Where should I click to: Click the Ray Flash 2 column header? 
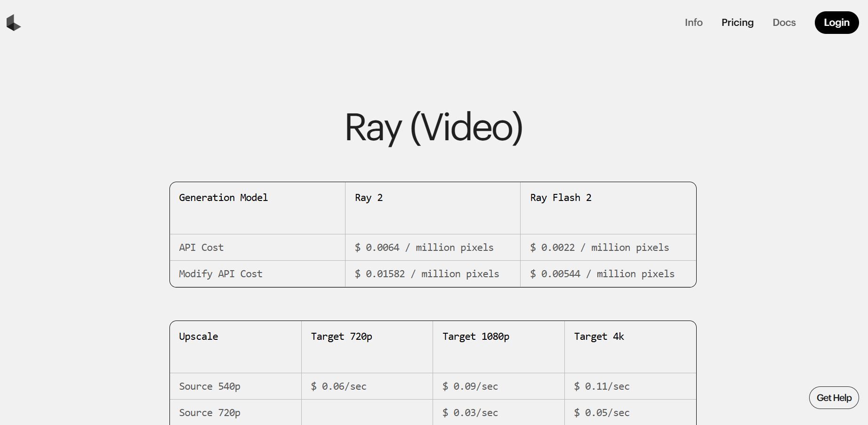coord(561,198)
